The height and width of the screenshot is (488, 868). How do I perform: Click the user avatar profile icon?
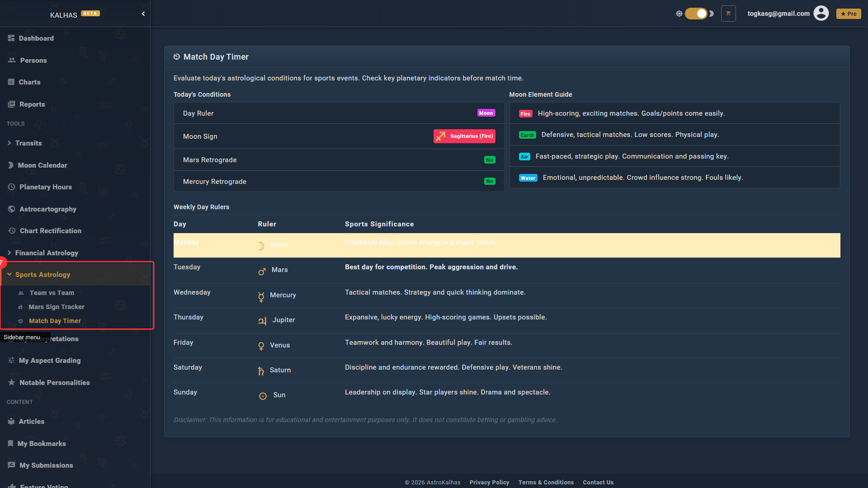pyautogui.click(x=821, y=14)
